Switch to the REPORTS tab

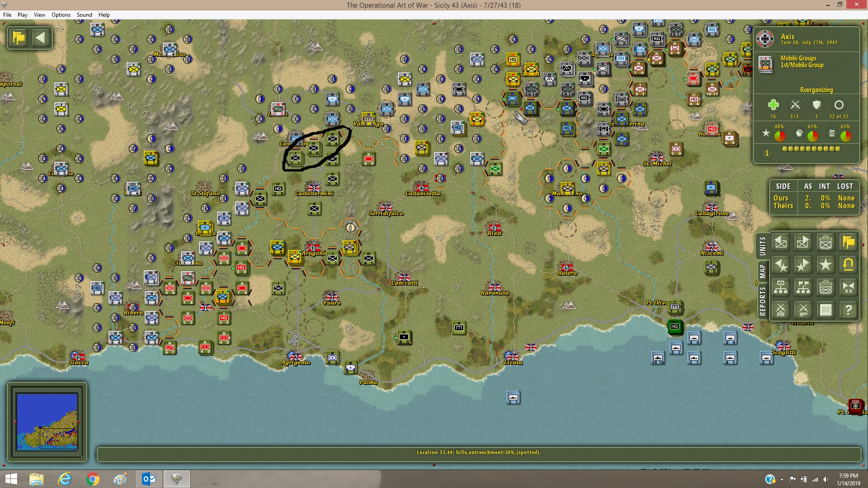[x=762, y=301]
